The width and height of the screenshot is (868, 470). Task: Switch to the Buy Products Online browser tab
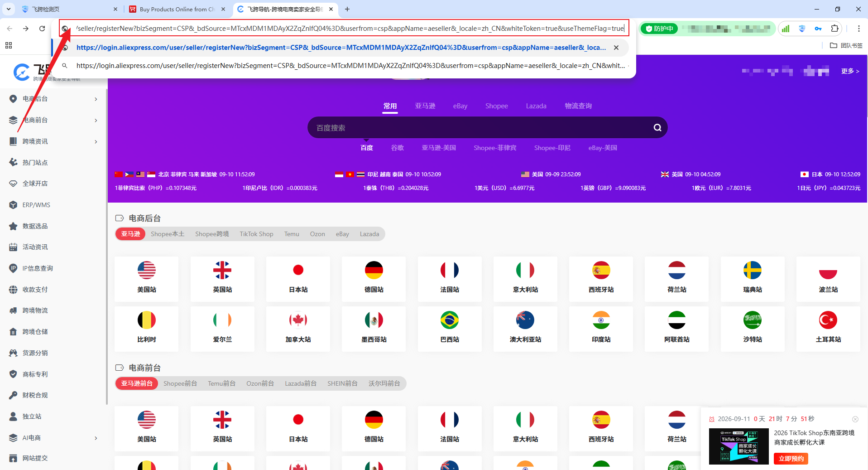click(177, 9)
